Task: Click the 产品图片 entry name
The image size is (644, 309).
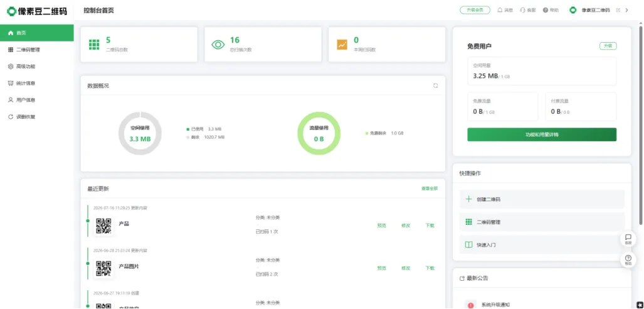Action: click(x=129, y=267)
